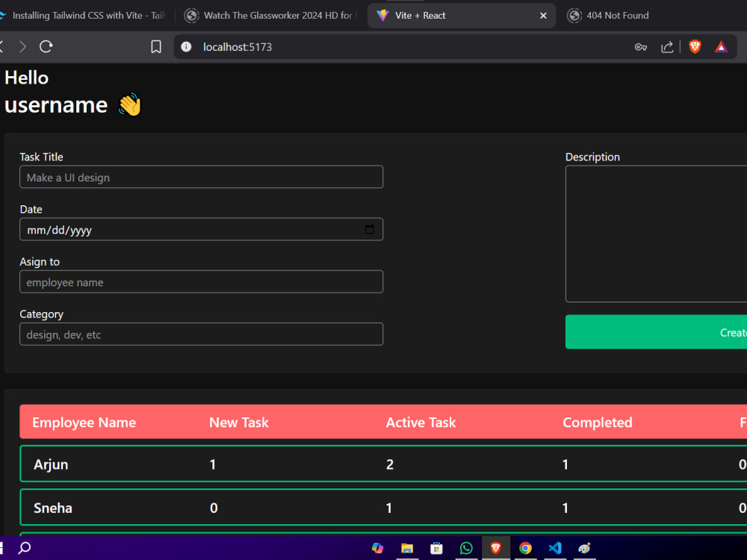
Task: Click the employee name input under Asign to
Action: pos(201,281)
